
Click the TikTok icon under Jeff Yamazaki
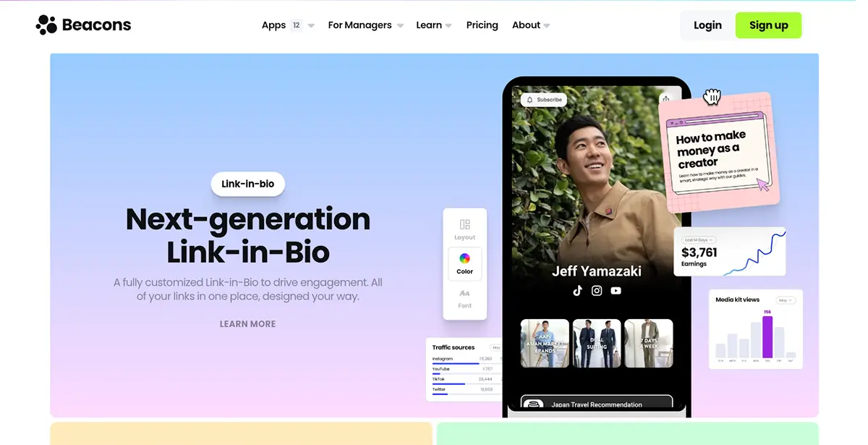pos(577,290)
